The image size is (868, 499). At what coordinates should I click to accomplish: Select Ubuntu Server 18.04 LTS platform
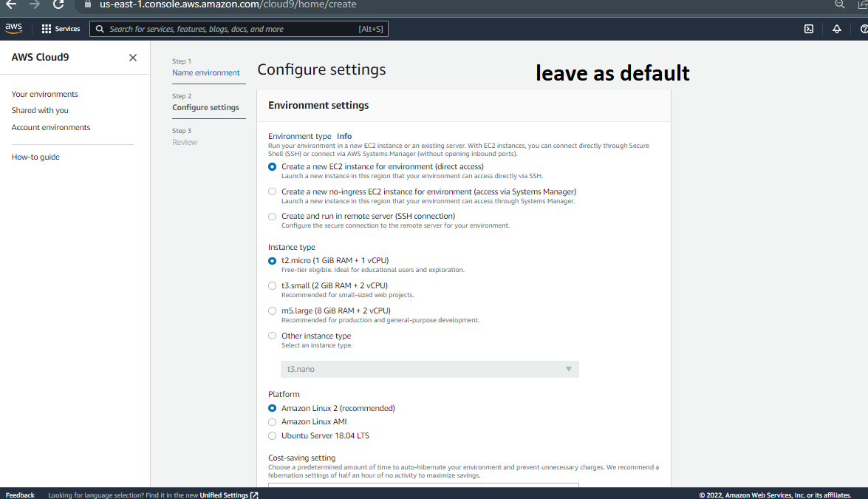point(273,436)
